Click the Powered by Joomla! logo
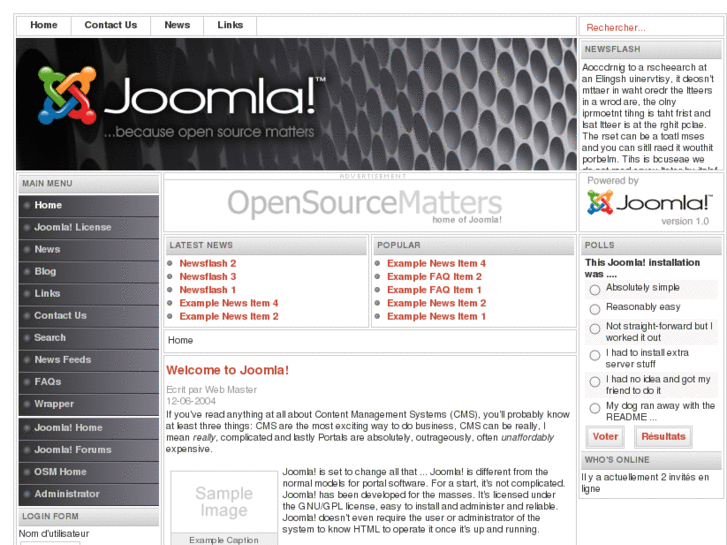 tap(649, 203)
